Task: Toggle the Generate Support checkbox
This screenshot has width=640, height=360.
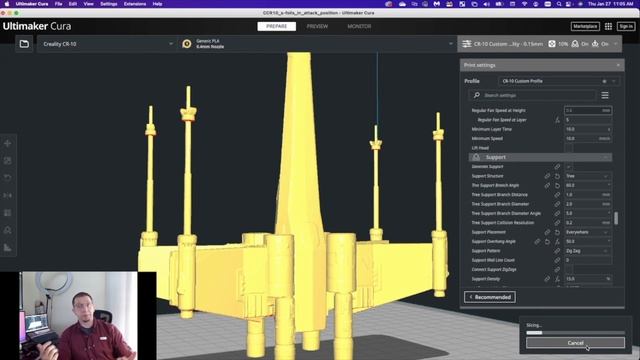Action: [568, 167]
